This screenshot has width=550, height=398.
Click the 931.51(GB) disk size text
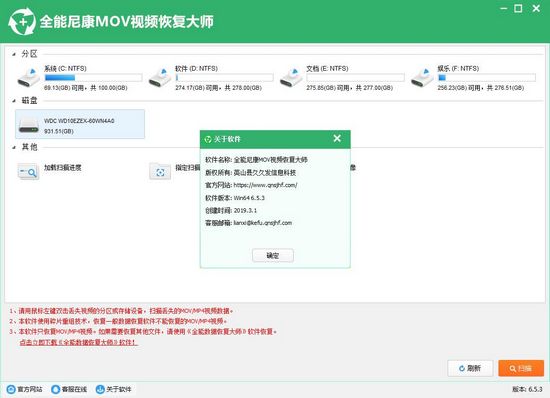click(59, 131)
